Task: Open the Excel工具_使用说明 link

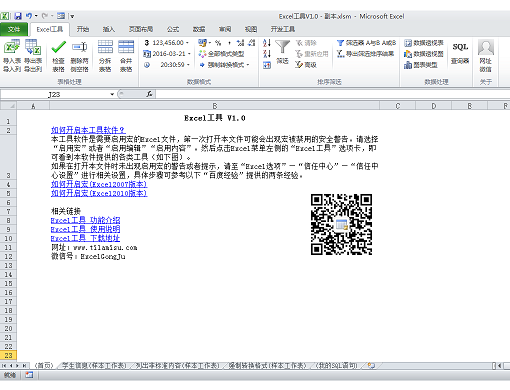Action: [x=85, y=229]
